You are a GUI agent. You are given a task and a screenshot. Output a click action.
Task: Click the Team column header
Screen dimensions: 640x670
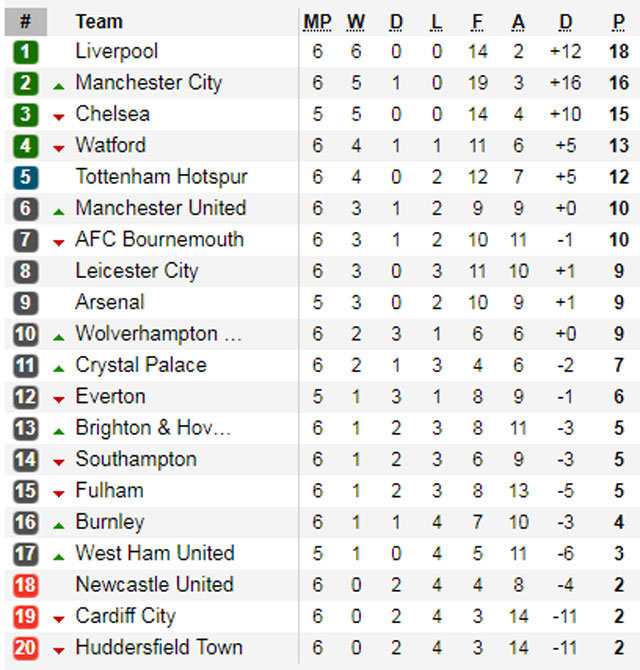(x=99, y=21)
